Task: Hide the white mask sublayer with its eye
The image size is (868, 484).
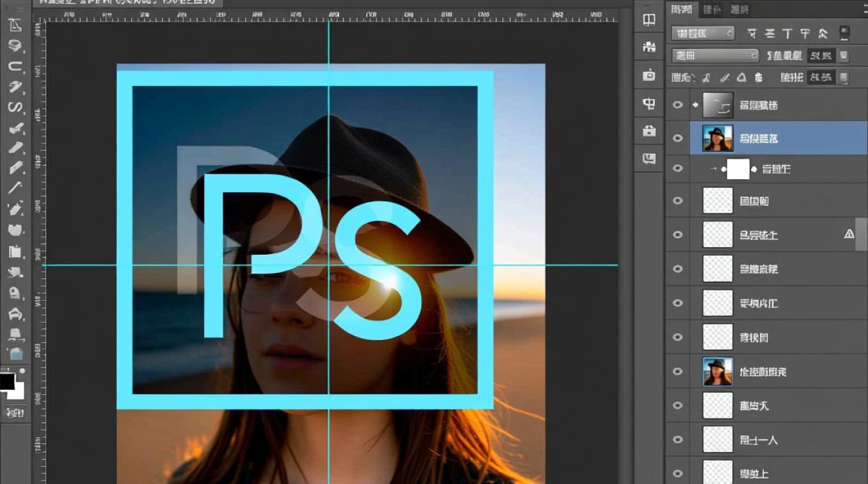Action: [677, 169]
